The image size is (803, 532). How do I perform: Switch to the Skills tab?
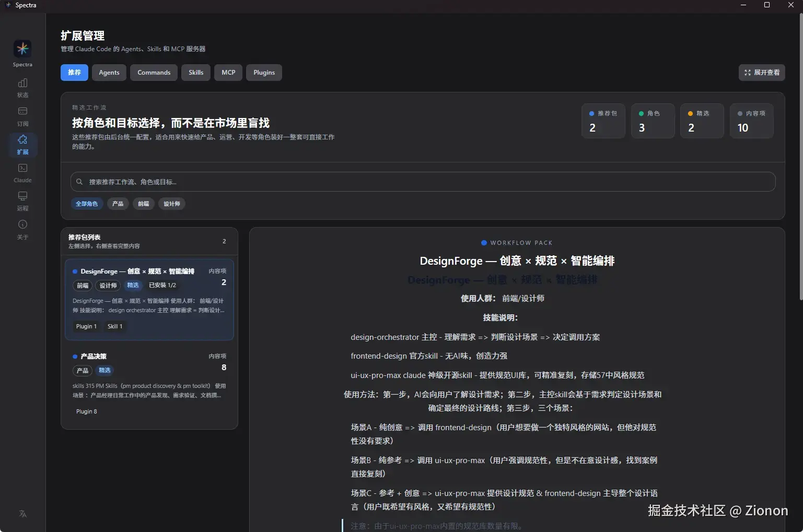click(x=196, y=73)
